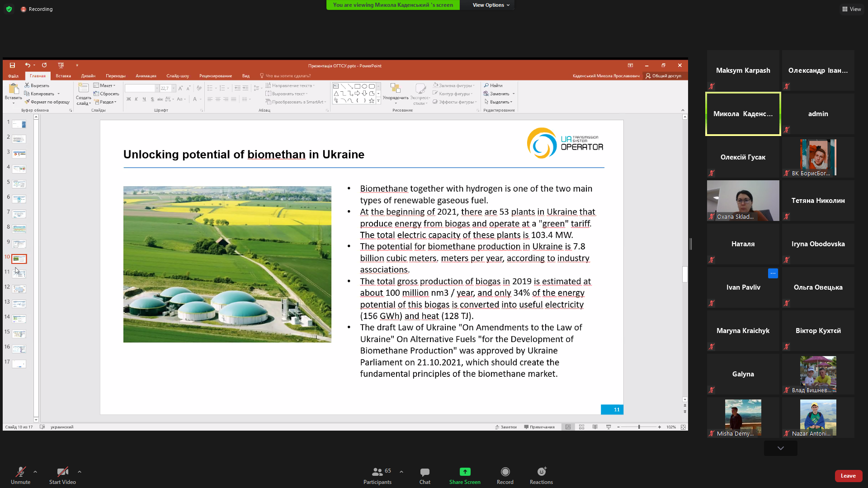
Task: Click the green Share Screen icon
Action: coord(465,472)
